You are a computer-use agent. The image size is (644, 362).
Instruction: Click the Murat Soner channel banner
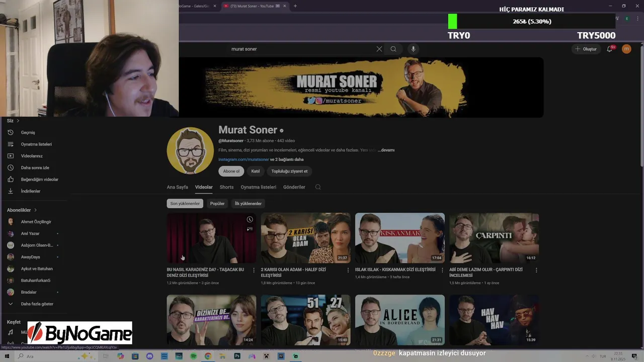tap(361, 87)
